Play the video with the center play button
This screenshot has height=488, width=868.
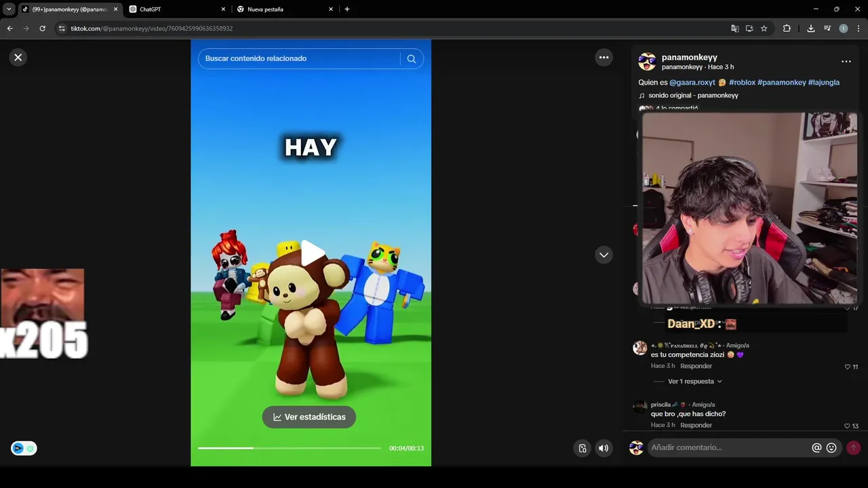pos(312,253)
